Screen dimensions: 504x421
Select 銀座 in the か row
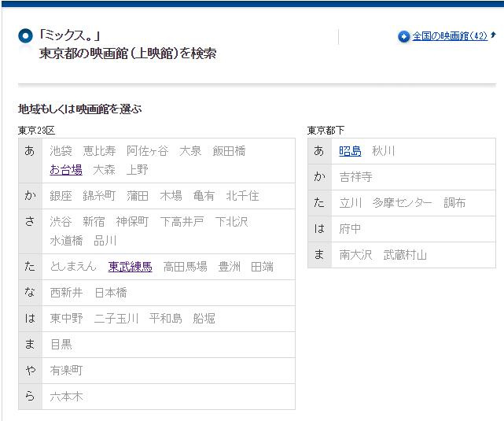tap(61, 195)
